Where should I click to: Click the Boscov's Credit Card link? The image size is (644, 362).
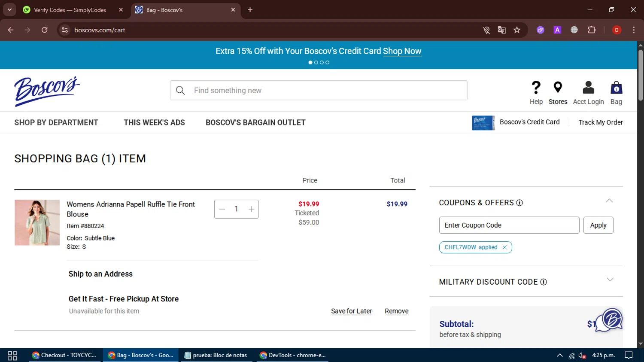[x=529, y=122]
